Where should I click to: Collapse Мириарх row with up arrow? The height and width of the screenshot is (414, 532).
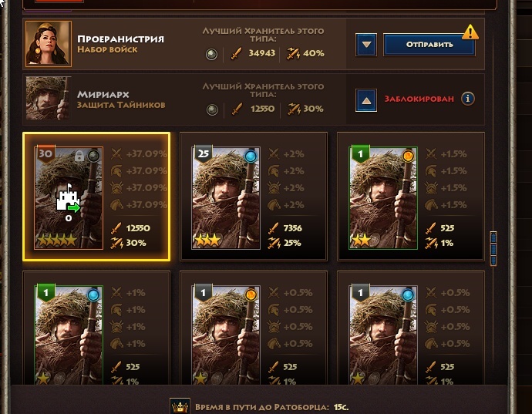pyautogui.click(x=366, y=100)
